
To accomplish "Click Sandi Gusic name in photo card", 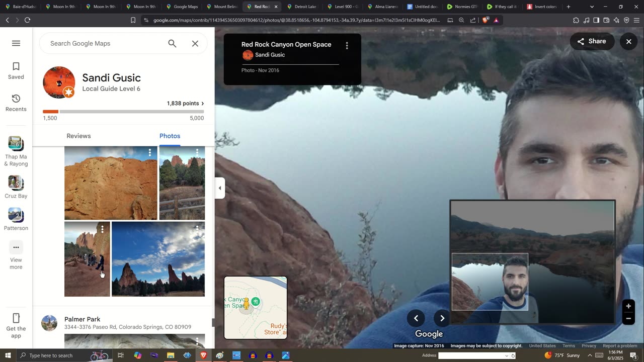I will [270, 55].
